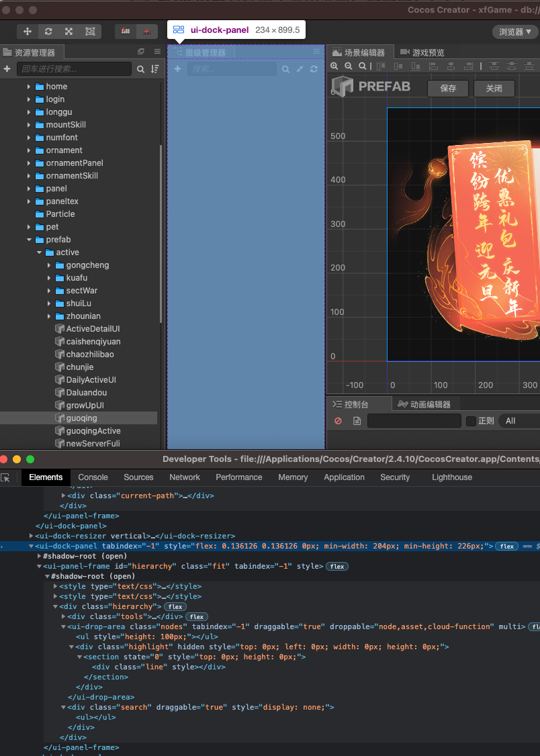
Task: Click the align vertical center icon
Action: (x=398, y=66)
